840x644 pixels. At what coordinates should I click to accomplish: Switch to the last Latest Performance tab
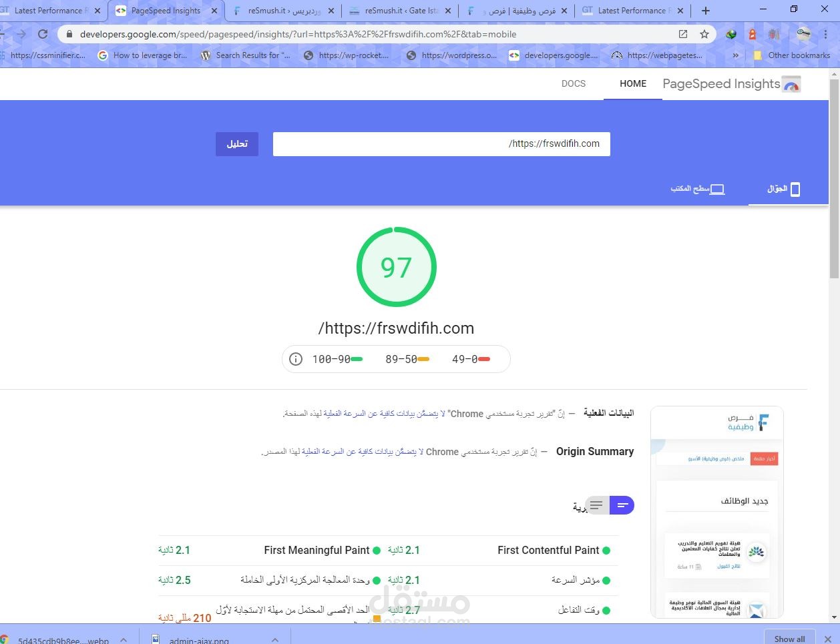633,11
